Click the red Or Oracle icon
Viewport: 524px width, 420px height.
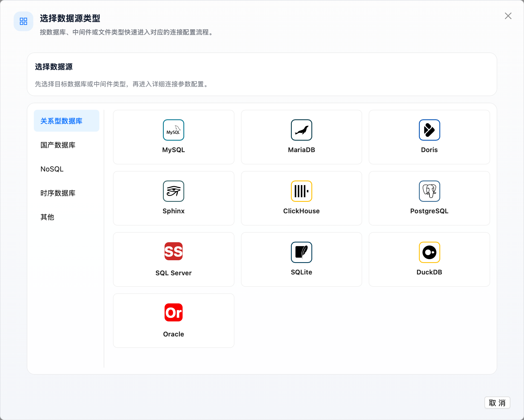click(x=174, y=312)
